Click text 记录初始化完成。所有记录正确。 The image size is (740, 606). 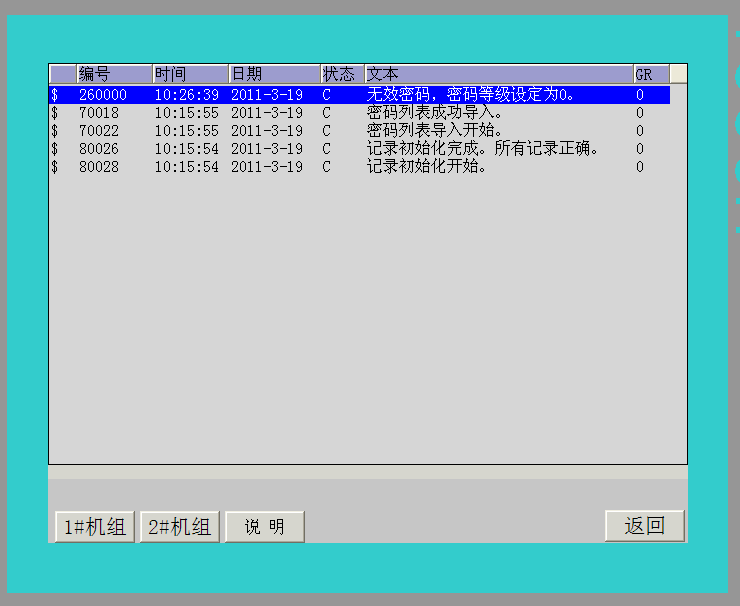tap(483, 149)
